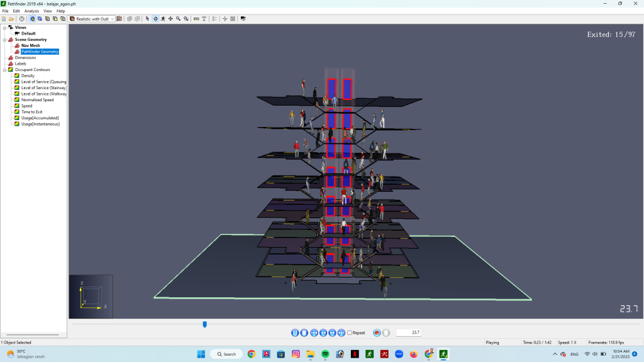The image size is (644, 362).
Task: Click the playback time input field
Action: (x=409, y=332)
